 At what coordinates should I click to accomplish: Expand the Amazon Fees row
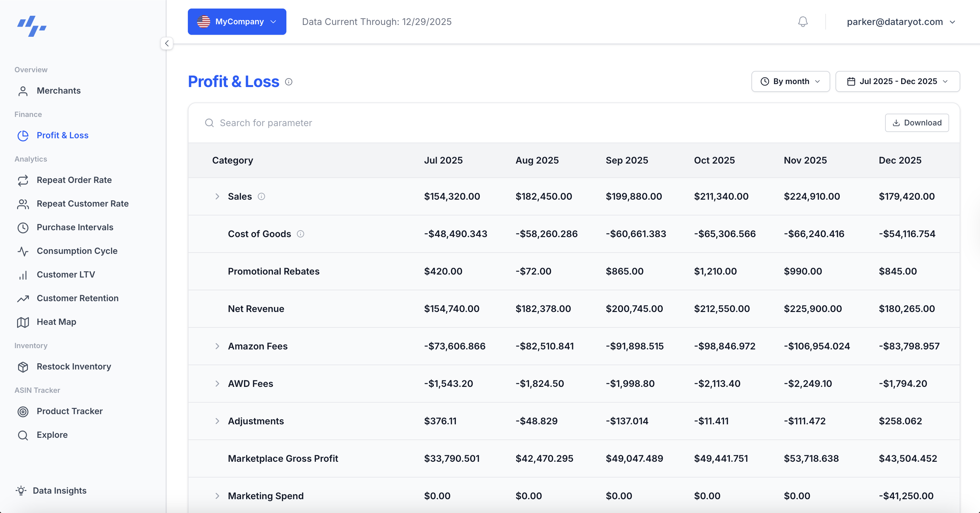click(218, 346)
